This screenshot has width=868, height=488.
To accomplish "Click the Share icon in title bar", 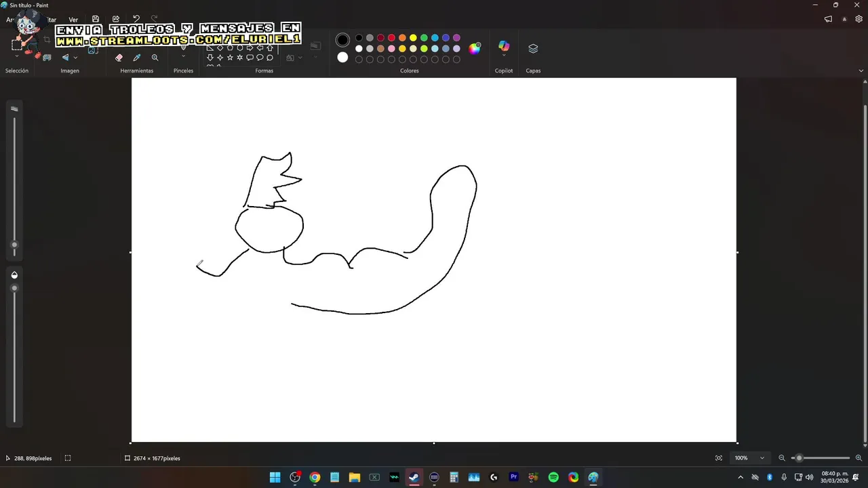I will [x=116, y=19].
